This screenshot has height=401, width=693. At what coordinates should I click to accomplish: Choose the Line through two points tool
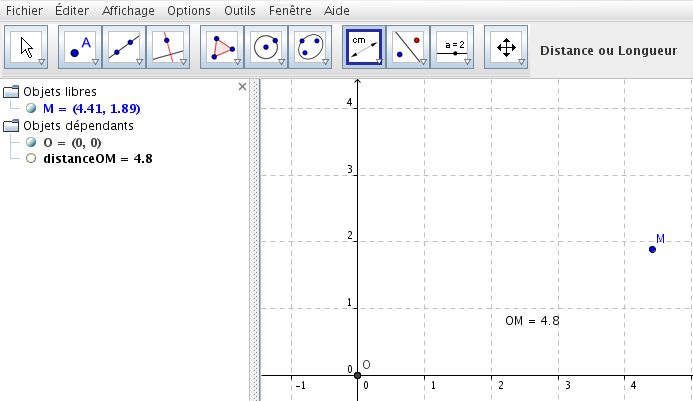(x=124, y=47)
